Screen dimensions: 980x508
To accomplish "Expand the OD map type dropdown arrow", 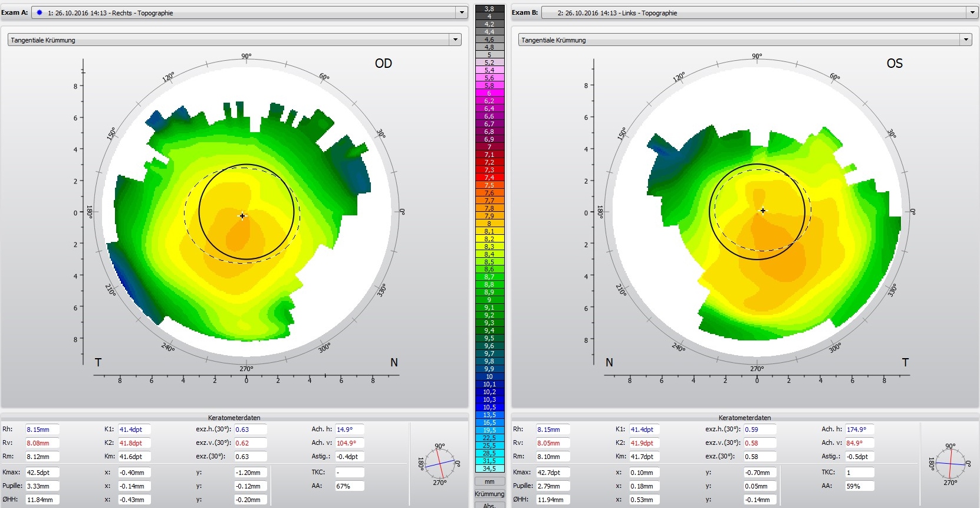I will point(455,40).
